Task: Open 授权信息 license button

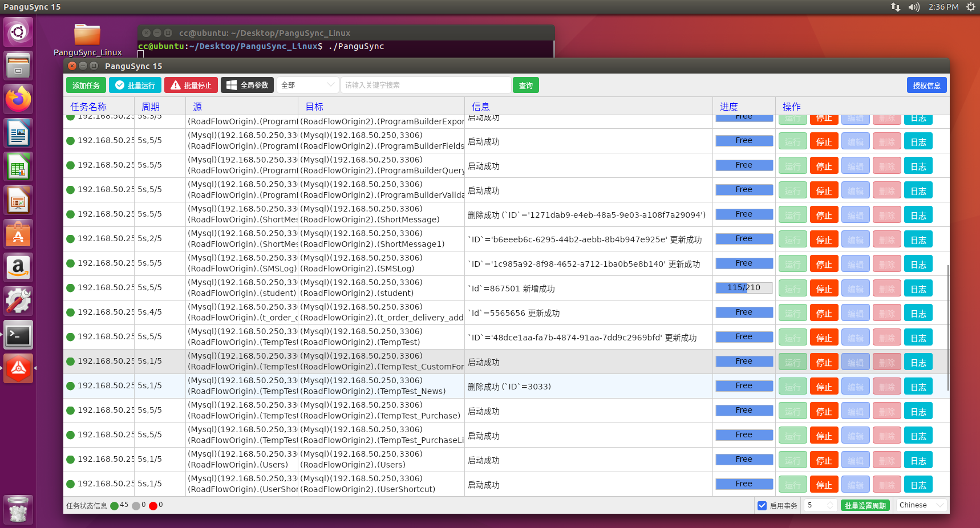Action: (927, 85)
